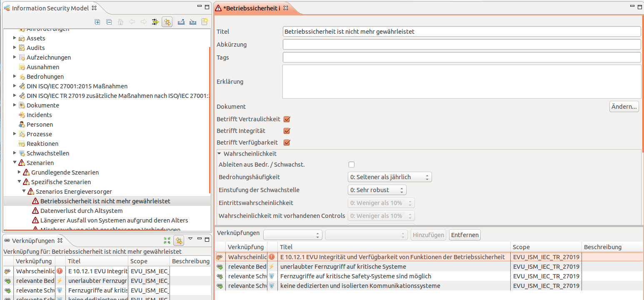Uncheck Betrifft Verfügbarkeit checkbox
The width and height of the screenshot is (644, 300).
point(287,142)
